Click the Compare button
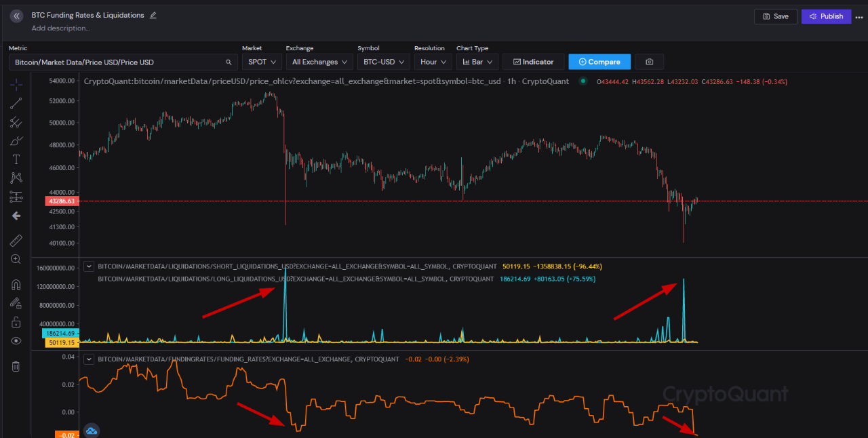868x438 pixels. pos(599,62)
